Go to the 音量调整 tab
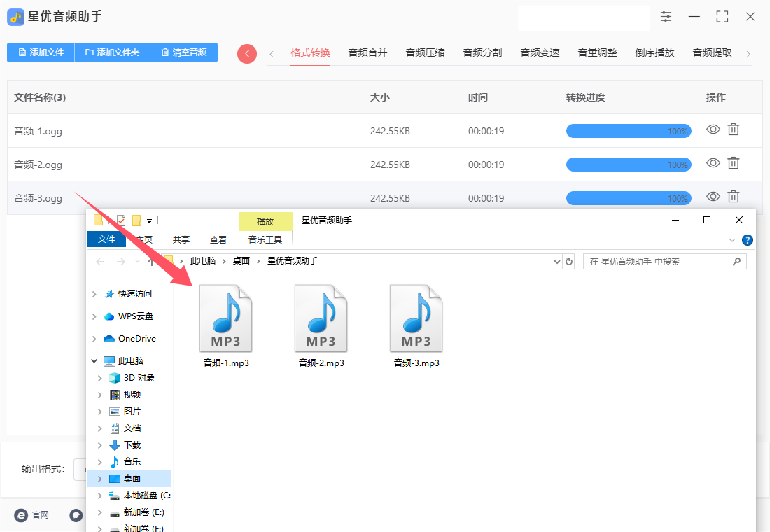Image resolution: width=770 pixels, height=532 pixels. click(x=598, y=52)
